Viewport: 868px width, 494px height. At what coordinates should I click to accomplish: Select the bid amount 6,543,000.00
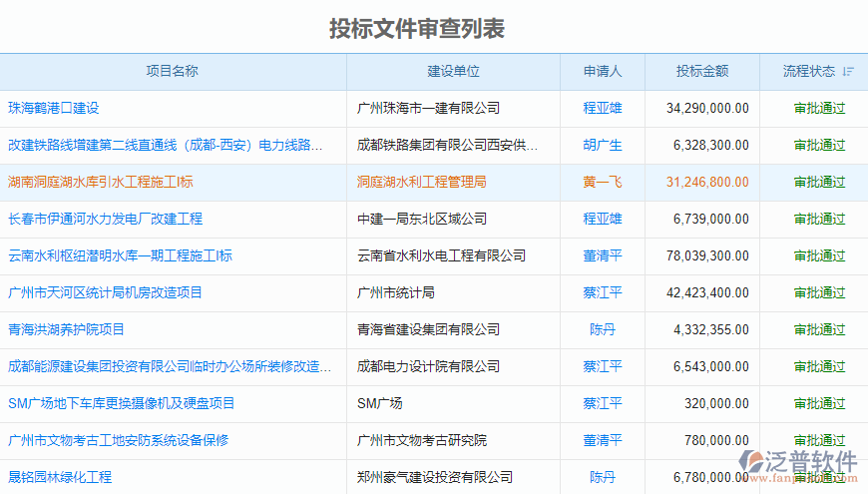pyautogui.click(x=710, y=366)
